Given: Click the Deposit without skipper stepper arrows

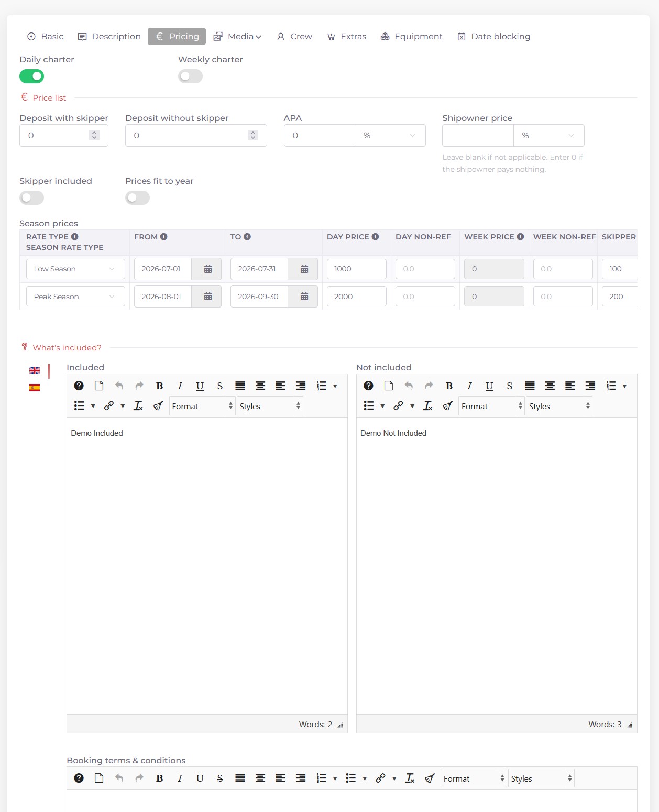Looking at the screenshot, I should coord(253,135).
